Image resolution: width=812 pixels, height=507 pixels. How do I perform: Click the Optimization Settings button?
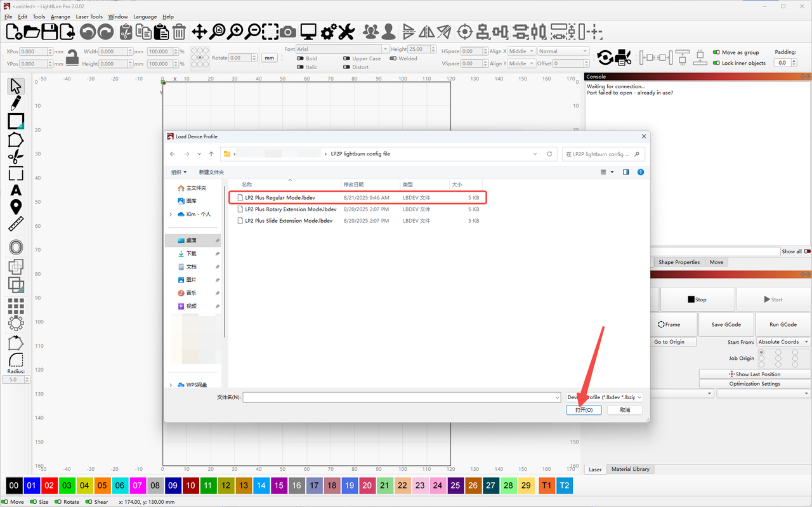point(755,384)
